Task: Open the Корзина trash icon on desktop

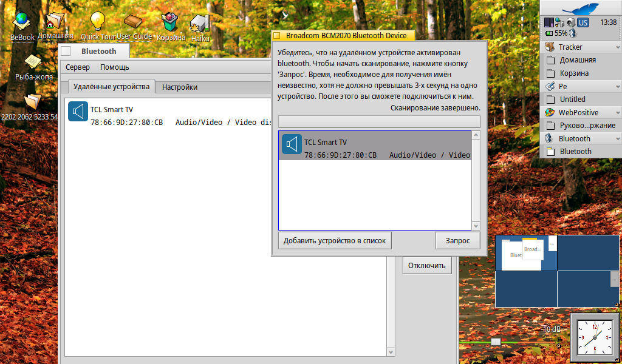Action: [x=170, y=22]
